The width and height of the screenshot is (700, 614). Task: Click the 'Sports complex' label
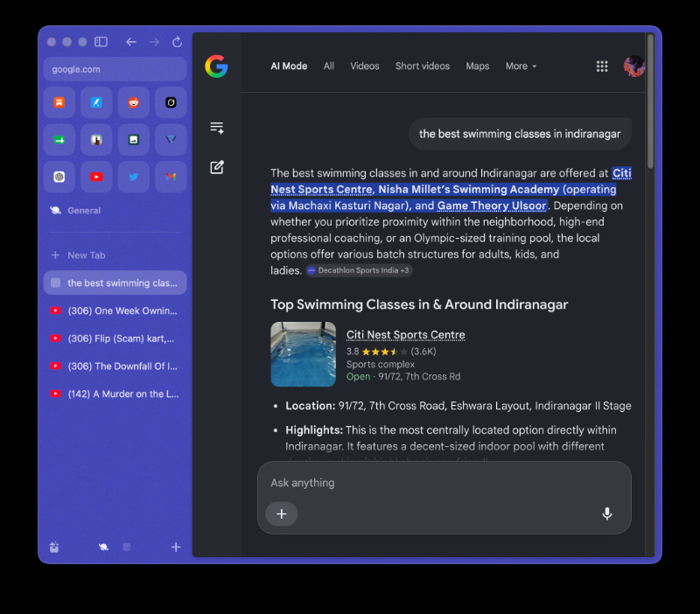tap(381, 364)
